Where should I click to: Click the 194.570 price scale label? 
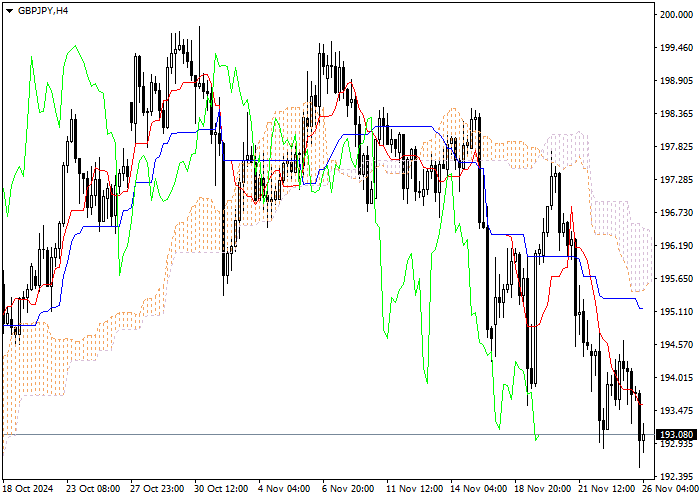pos(676,345)
